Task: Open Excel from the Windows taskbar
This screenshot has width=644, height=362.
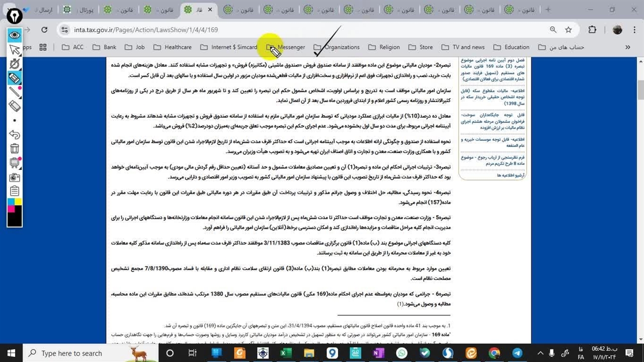Action: [x=286, y=353]
